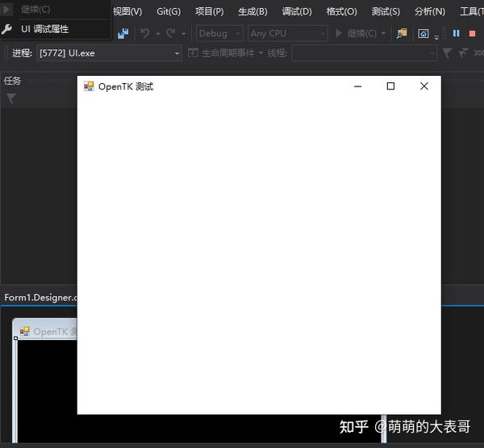
Task: Expand the undo history dropdown arrow
Action: pyautogui.click(x=158, y=33)
